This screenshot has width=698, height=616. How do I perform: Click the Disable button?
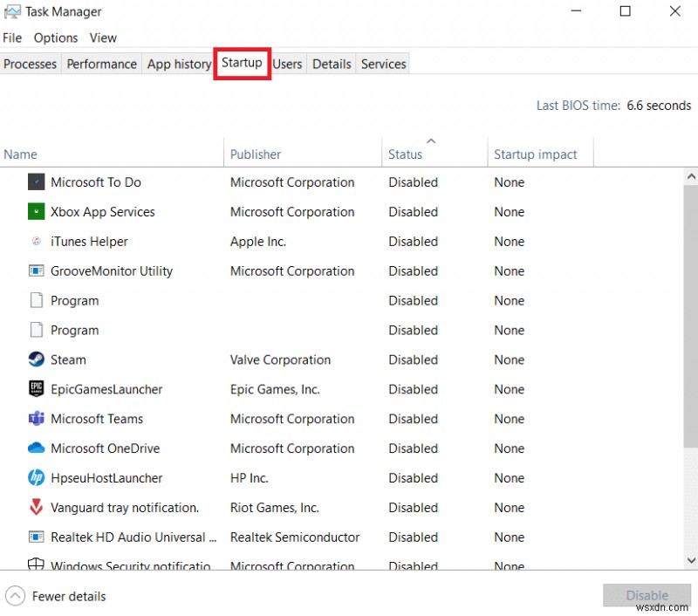pos(647,595)
